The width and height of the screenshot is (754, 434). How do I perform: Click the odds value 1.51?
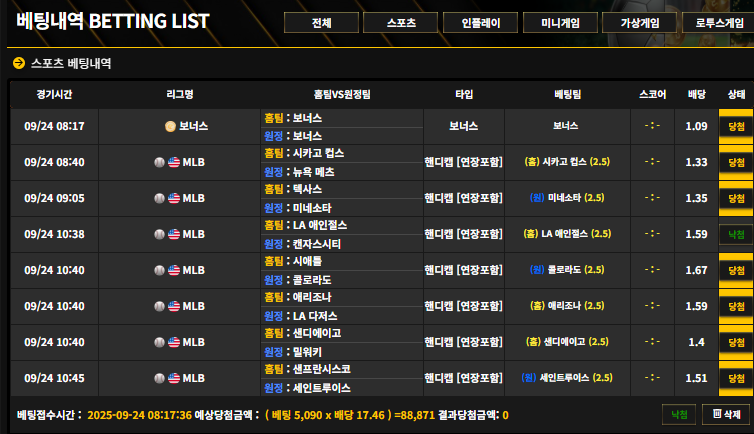[696, 378]
